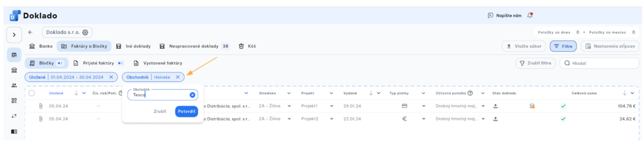
Task: Open the Iné doklady tab
Action: [133, 46]
